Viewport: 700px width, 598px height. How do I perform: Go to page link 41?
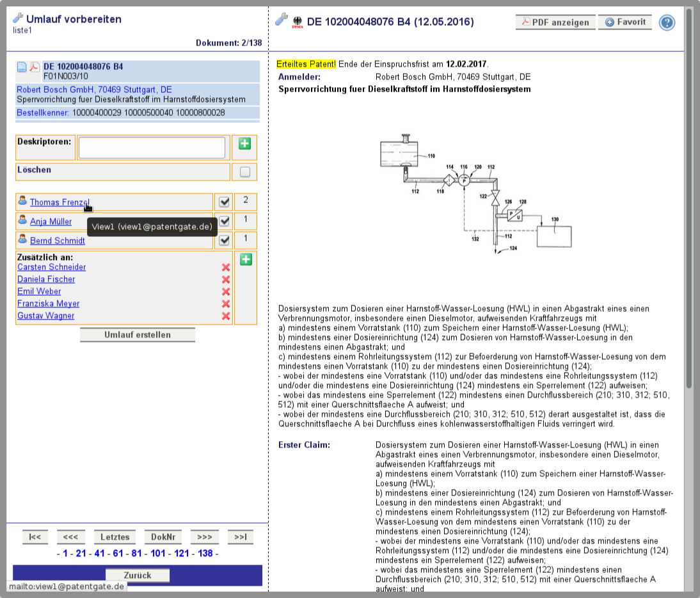[100, 553]
